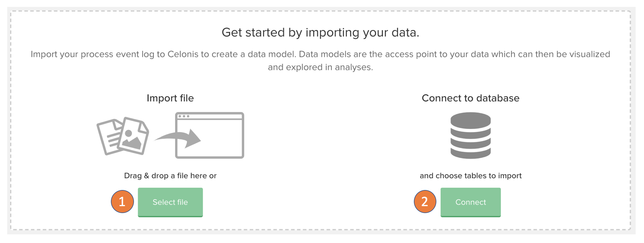
Task: Click the "Connect to database" heading
Action: click(x=470, y=98)
